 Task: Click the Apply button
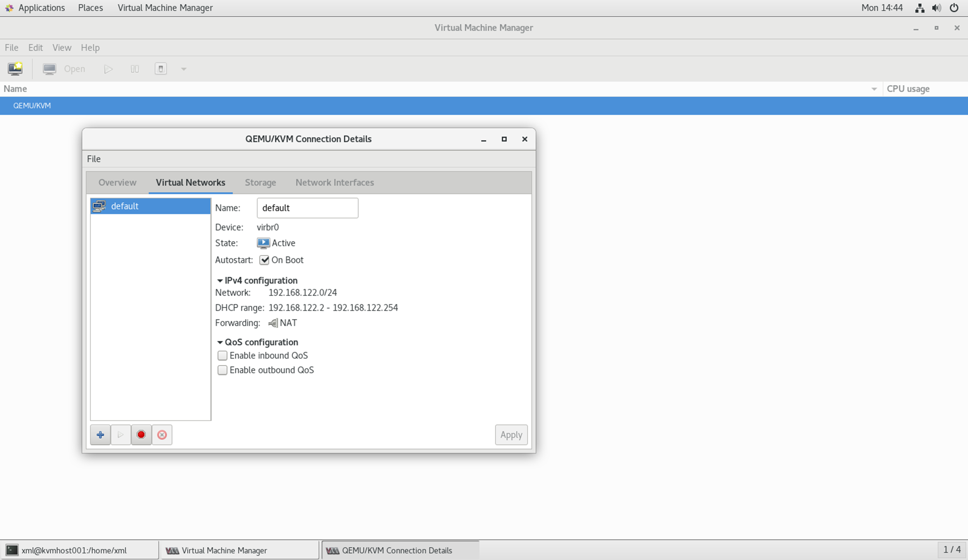click(511, 435)
